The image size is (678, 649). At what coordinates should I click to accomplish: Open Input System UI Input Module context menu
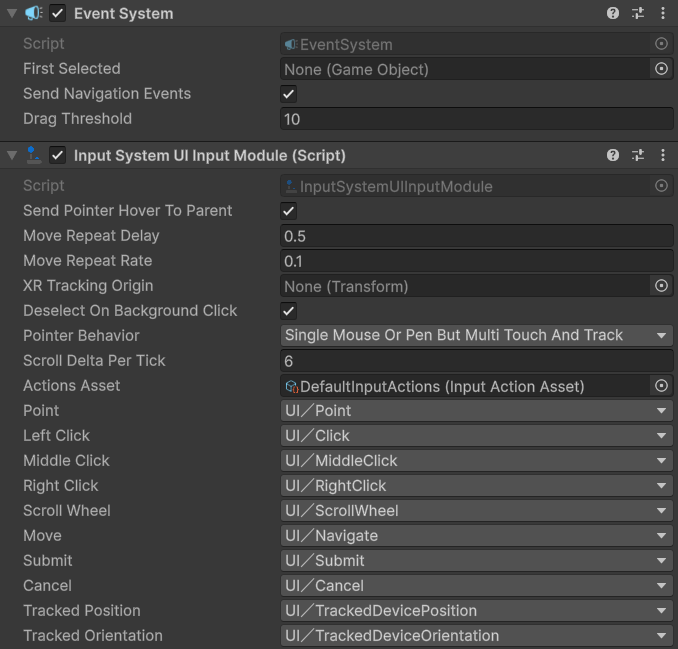point(663,155)
